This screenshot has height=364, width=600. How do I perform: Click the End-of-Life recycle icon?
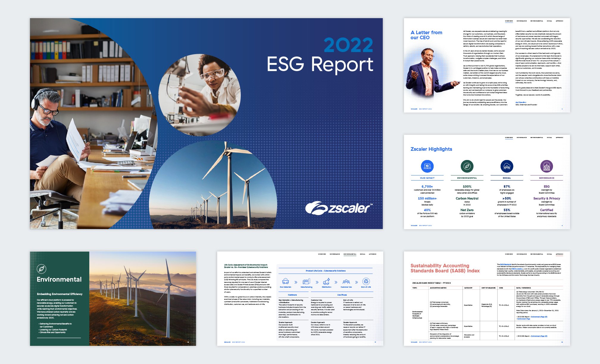pos(366,281)
